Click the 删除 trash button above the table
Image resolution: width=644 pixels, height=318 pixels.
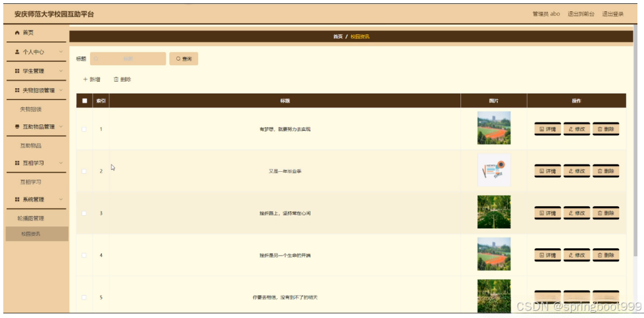click(122, 79)
